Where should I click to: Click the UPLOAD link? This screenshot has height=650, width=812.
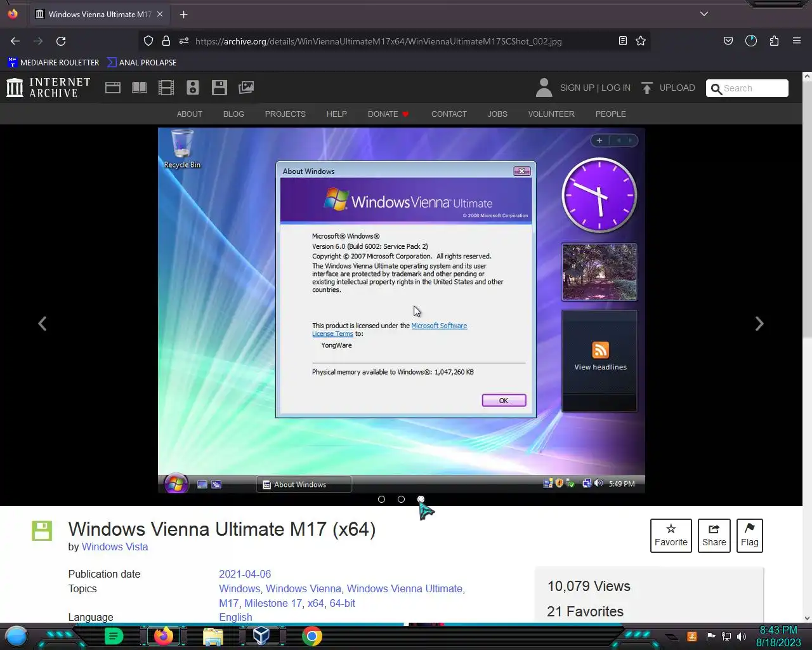point(669,88)
